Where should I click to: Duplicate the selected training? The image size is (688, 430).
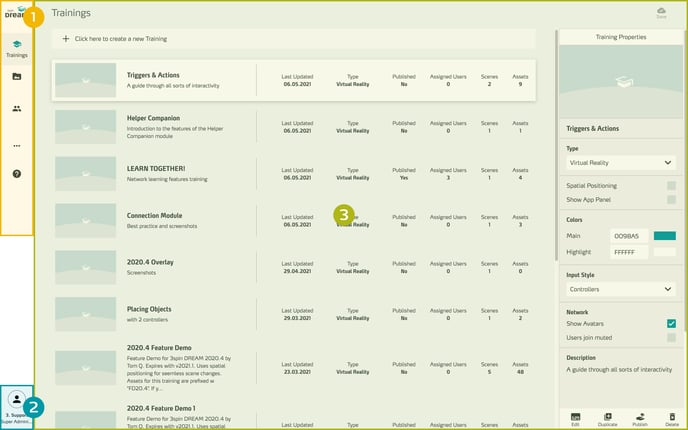pyautogui.click(x=607, y=417)
